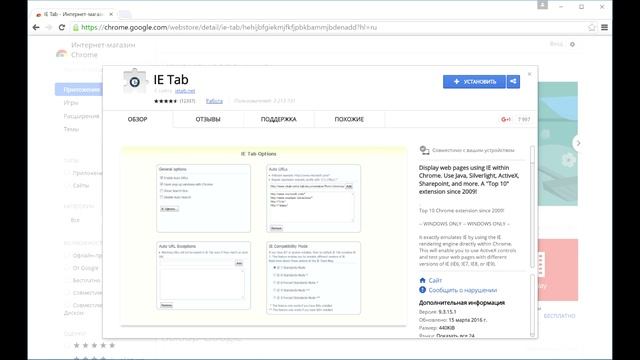The image size is (640, 360).
Task: Click the device compatibility icon
Action: 424,150
